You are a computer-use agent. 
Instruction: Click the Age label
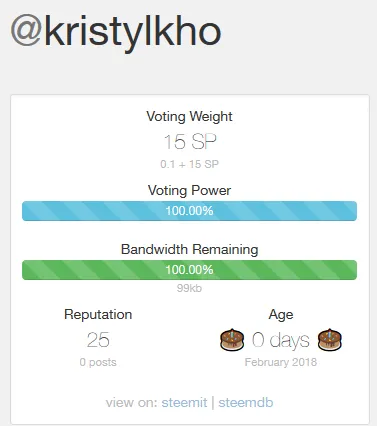(x=281, y=315)
